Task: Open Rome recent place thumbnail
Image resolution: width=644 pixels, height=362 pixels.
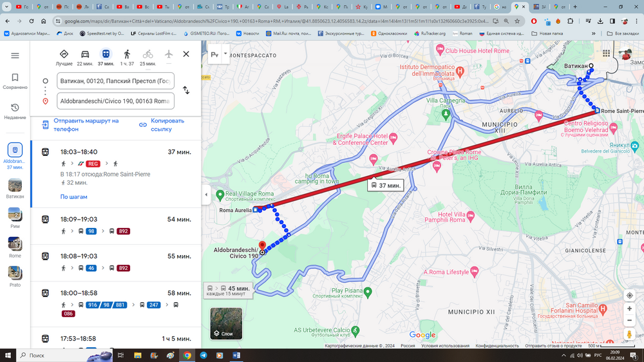Action: (15, 247)
